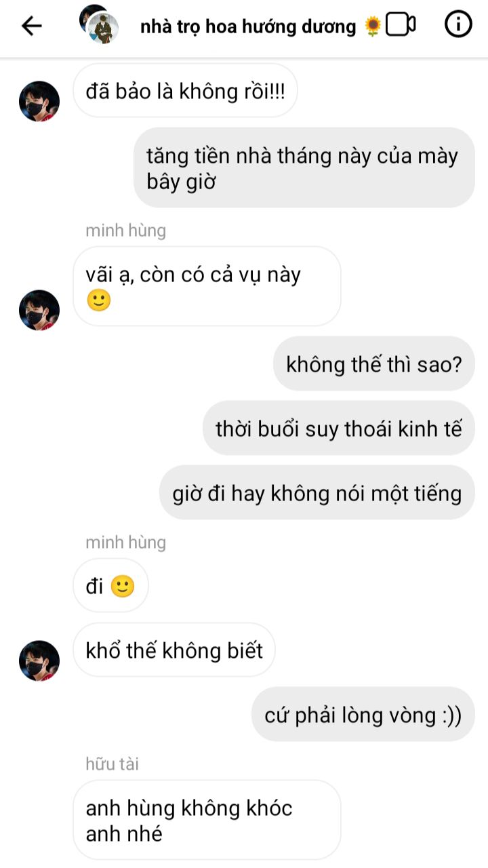The width and height of the screenshot is (488, 868).
Task: Open group name "nhà trọ hoa hướng dương"
Action: (248, 26)
